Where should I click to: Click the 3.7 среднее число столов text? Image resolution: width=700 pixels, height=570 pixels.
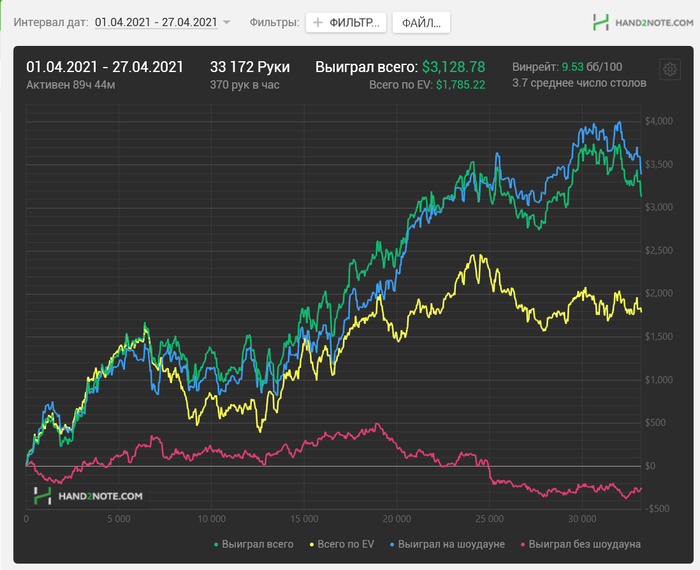579,83
